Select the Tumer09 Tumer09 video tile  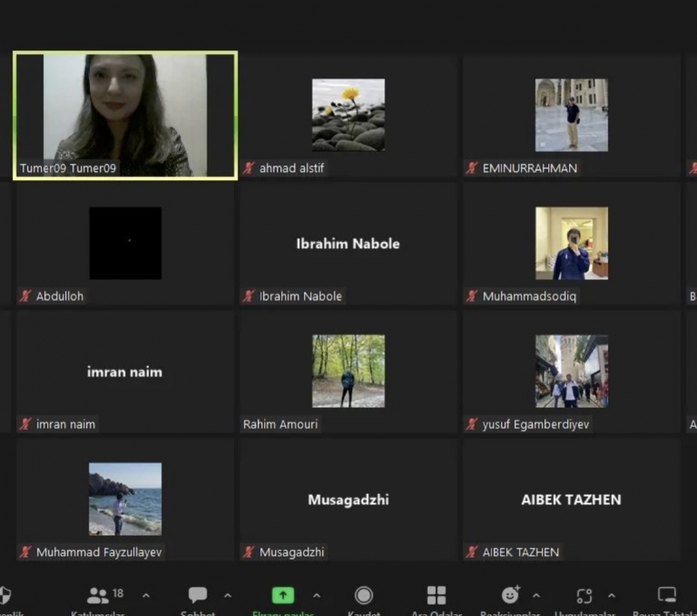pyautogui.click(x=125, y=116)
